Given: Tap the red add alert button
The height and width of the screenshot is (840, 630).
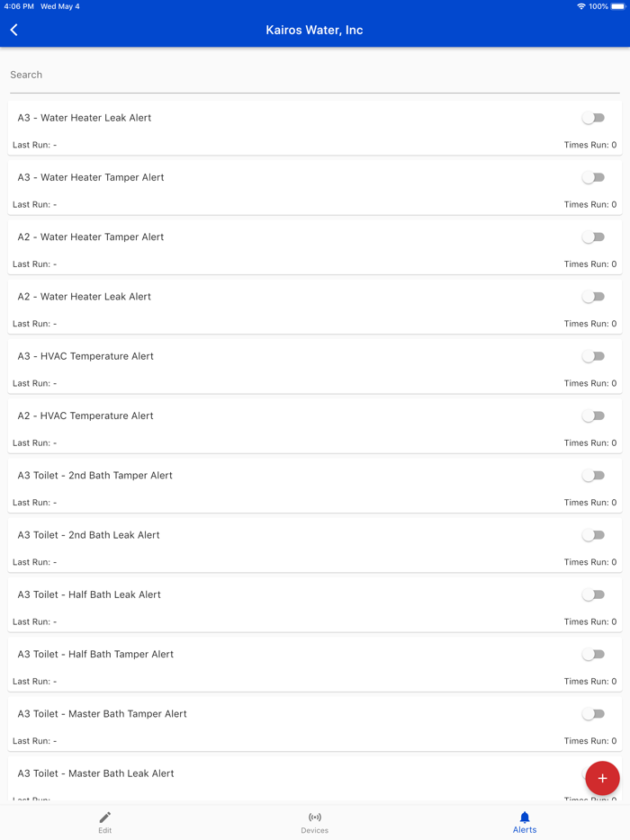Looking at the screenshot, I should point(602,778).
